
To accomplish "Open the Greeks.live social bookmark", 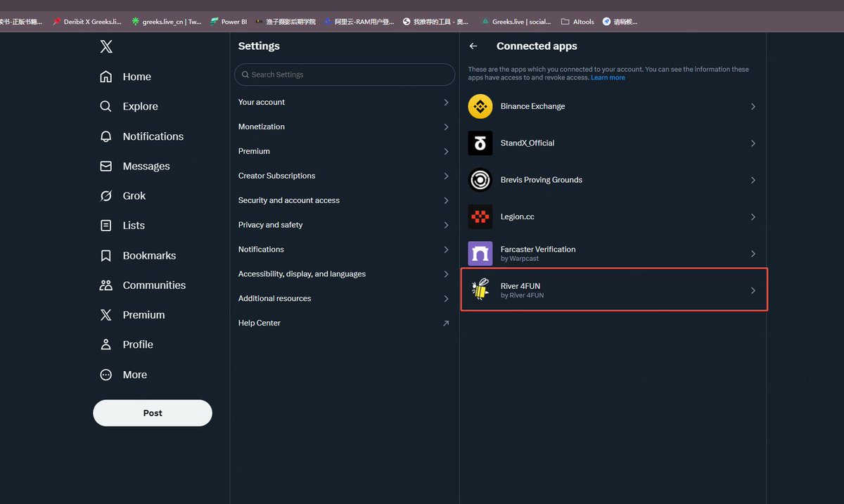I will [517, 22].
